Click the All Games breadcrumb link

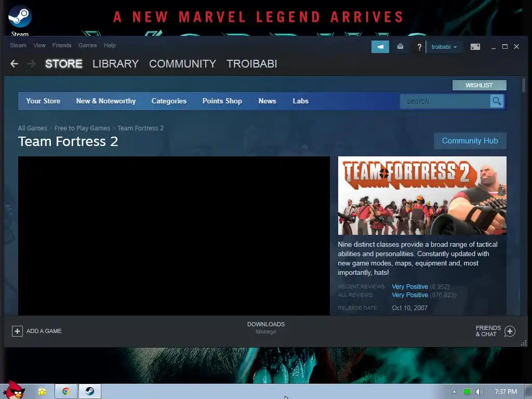point(33,128)
